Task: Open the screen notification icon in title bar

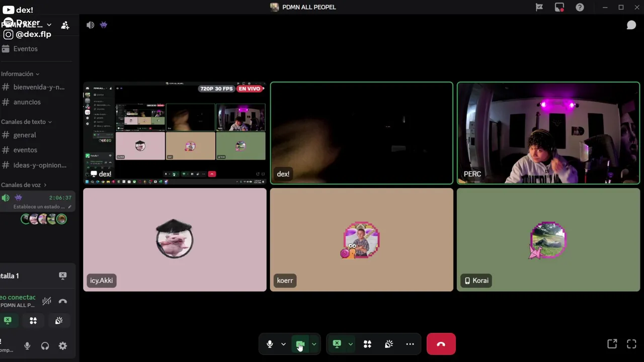Action: tap(559, 7)
